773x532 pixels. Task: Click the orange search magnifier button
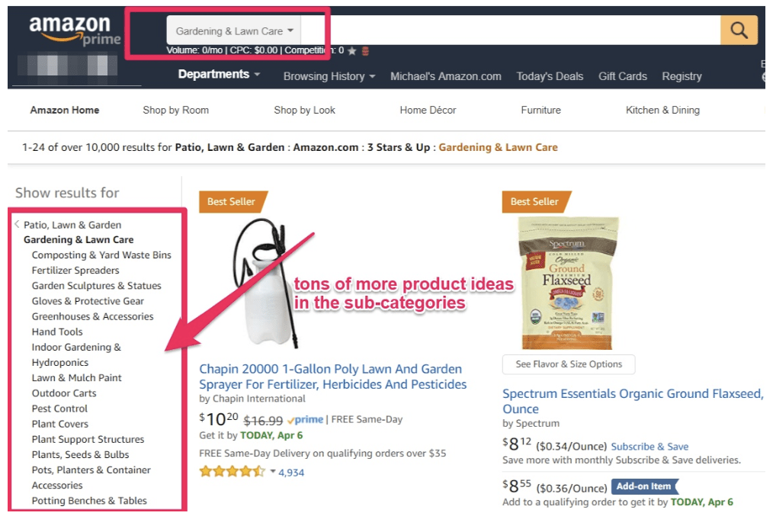[739, 30]
